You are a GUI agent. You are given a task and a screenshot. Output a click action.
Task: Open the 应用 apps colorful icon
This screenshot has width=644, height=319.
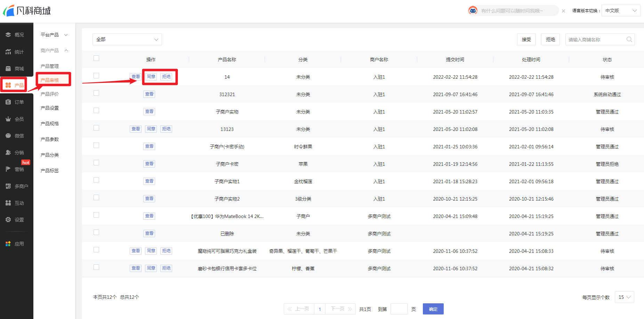coord(8,244)
